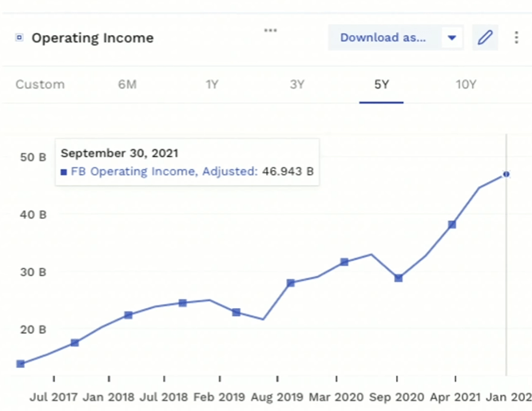Choose the 1Y time range tab

212,84
